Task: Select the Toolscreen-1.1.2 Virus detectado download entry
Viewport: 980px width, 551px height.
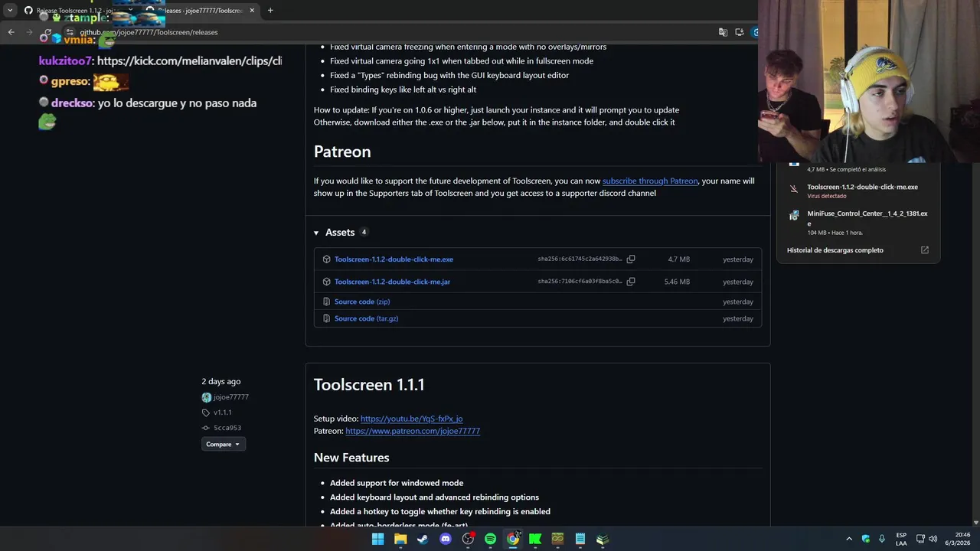Action: (x=858, y=191)
